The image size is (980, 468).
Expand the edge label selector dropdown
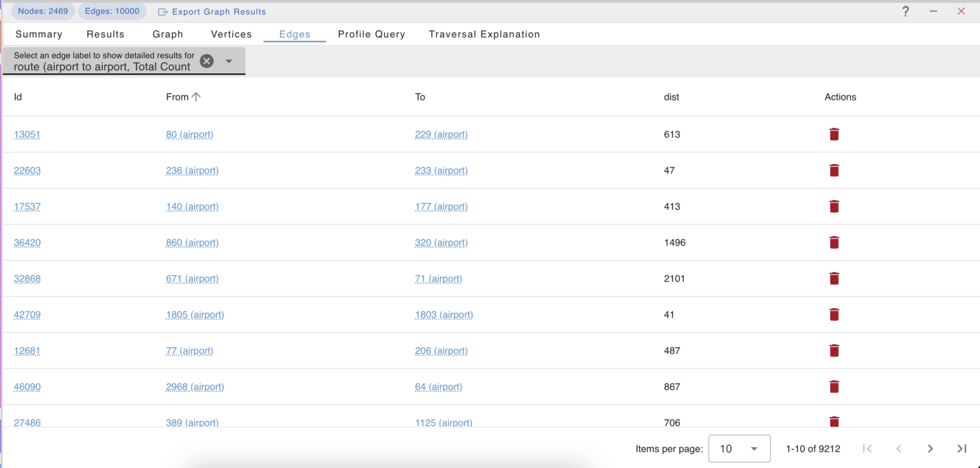(228, 61)
